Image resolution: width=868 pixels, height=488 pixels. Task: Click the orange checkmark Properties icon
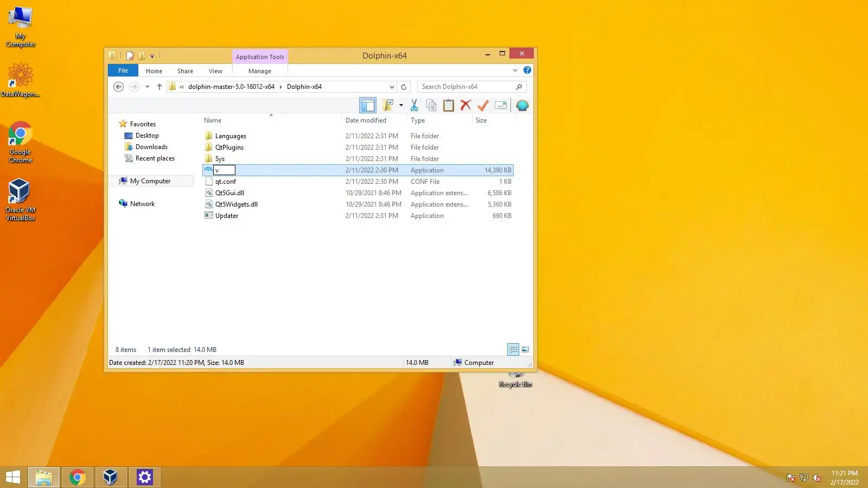(483, 105)
